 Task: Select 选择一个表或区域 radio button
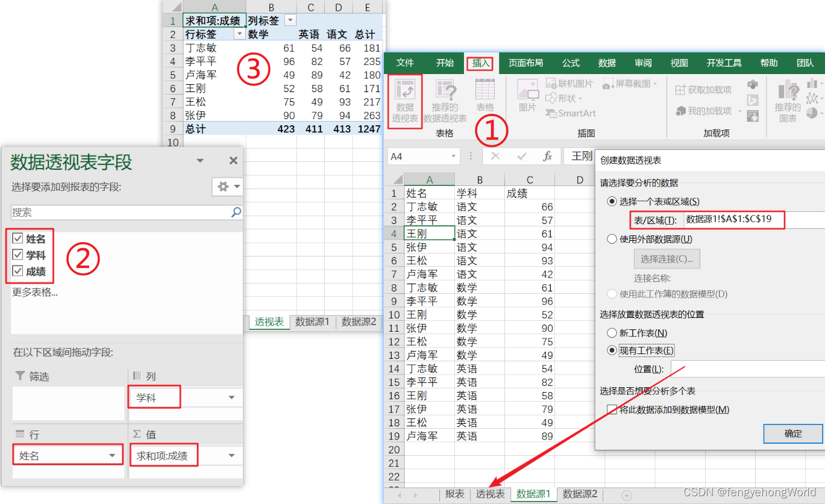tap(612, 201)
